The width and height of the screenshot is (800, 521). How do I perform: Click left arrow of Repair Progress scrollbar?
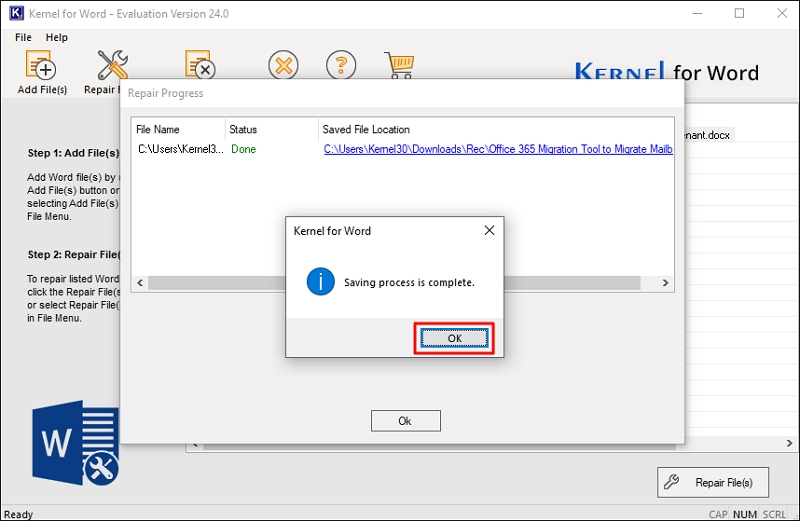pyautogui.click(x=140, y=283)
